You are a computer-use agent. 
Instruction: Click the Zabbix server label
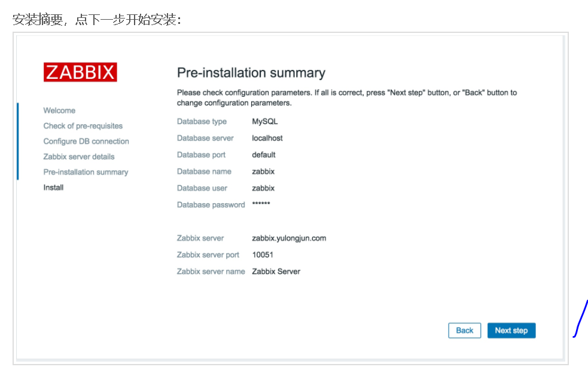tap(200, 238)
